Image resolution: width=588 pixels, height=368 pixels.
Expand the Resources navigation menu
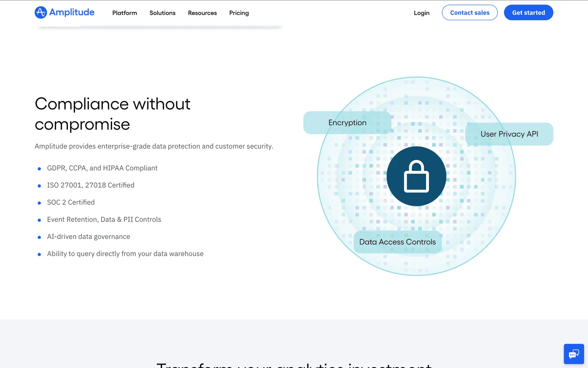point(202,13)
